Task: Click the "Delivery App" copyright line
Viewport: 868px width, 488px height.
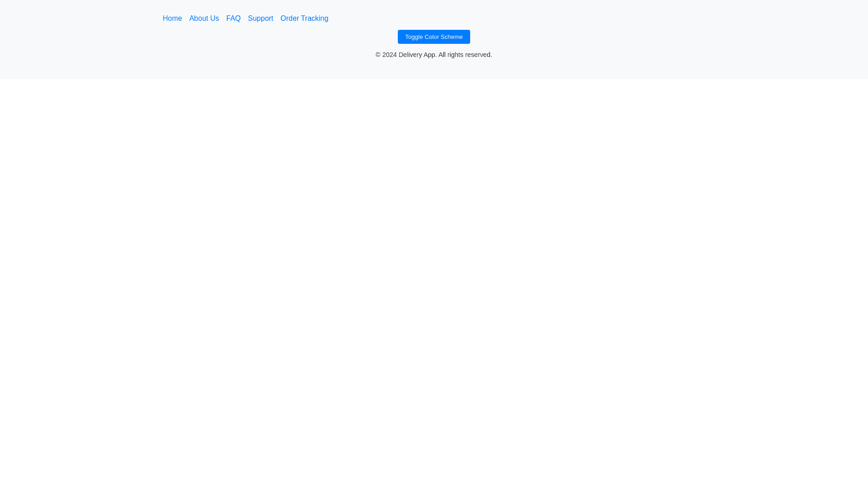Action: [x=434, y=55]
